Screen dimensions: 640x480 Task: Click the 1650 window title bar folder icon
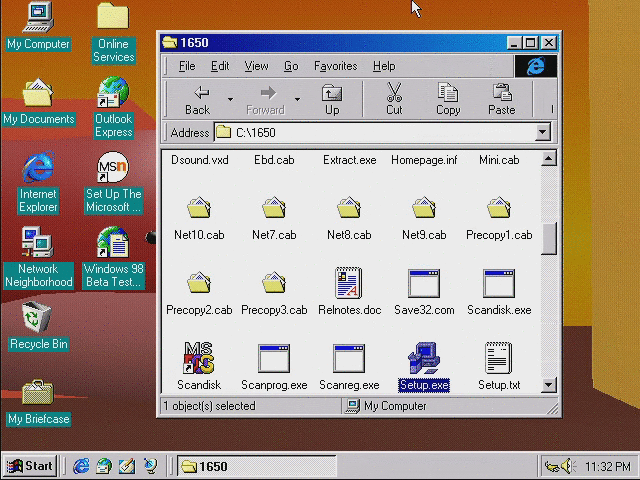pos(170,42)
